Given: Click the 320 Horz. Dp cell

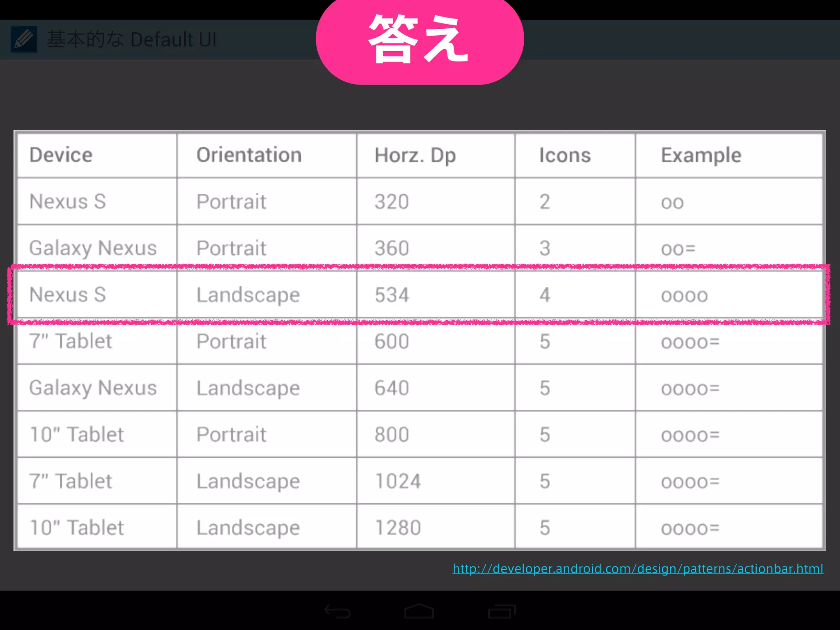Looking at the screenshot, I should tap(392, 202).
